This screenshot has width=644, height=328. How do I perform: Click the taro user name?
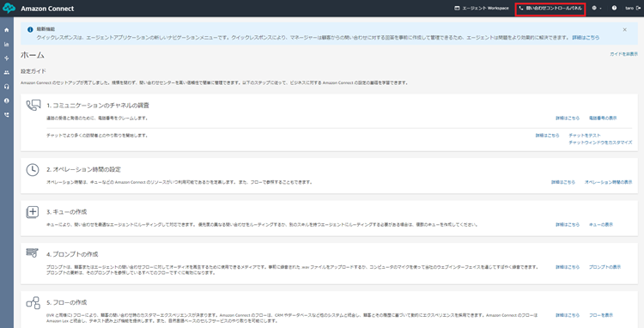[629, 9]
